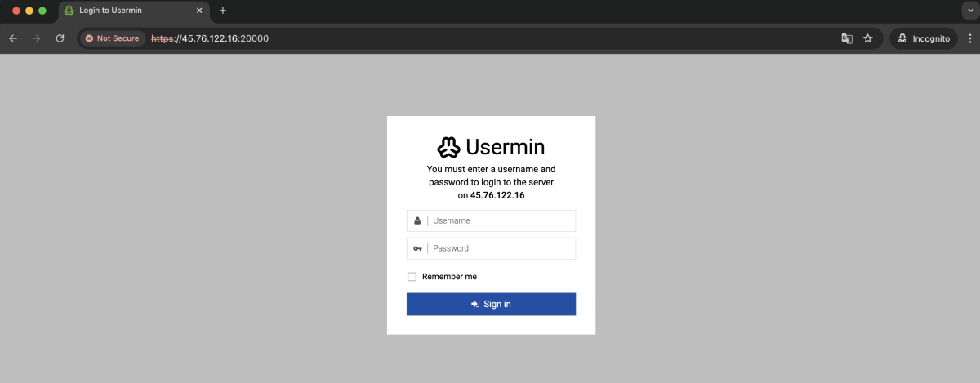Open the Chrome three-dot menu

pos(968,38)
